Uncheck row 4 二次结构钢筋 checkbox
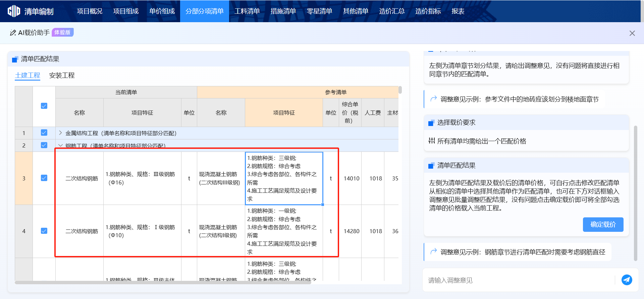 tap(44, 231)
